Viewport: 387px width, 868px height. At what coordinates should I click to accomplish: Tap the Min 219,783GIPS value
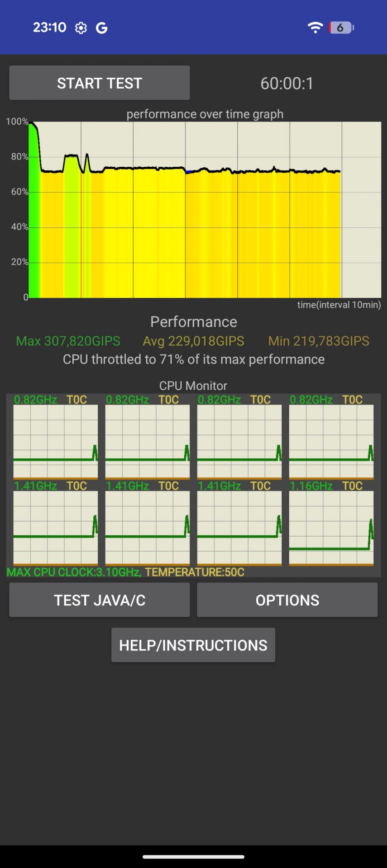pos(319,341)
